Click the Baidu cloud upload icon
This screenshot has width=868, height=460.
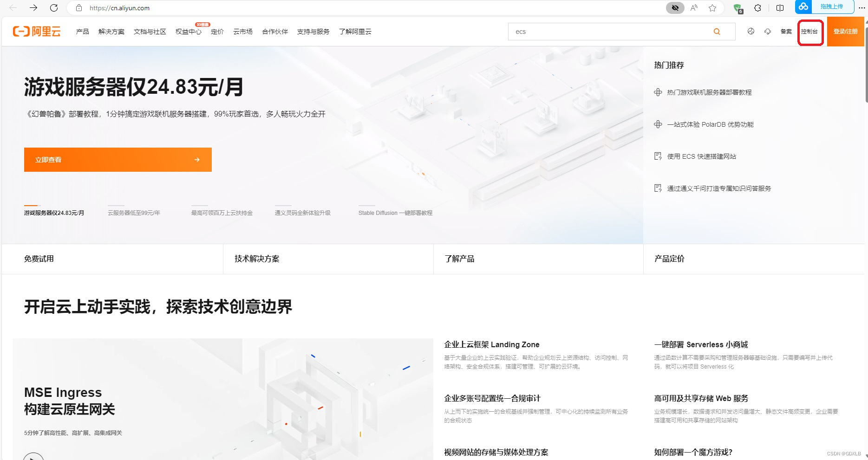click(803, 6)
